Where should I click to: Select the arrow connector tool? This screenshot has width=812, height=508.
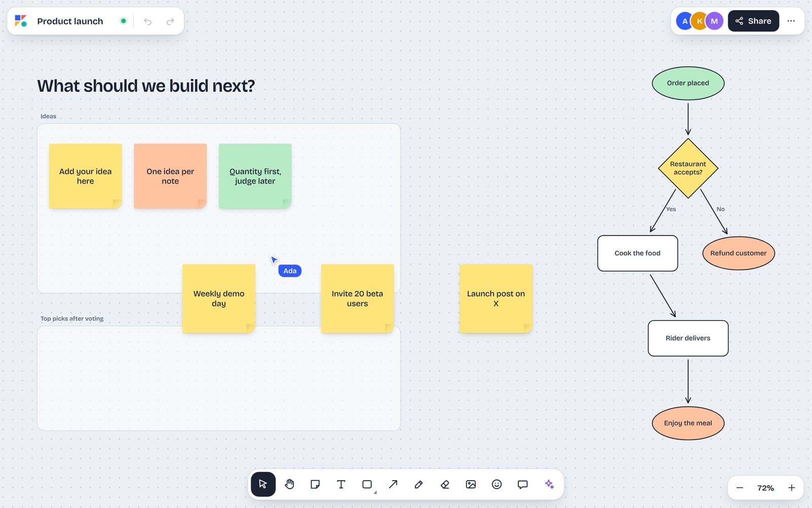[393, 484]
